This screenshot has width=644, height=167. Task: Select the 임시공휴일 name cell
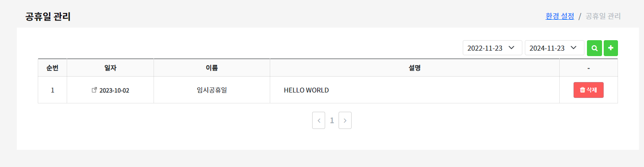pos(212,90)
